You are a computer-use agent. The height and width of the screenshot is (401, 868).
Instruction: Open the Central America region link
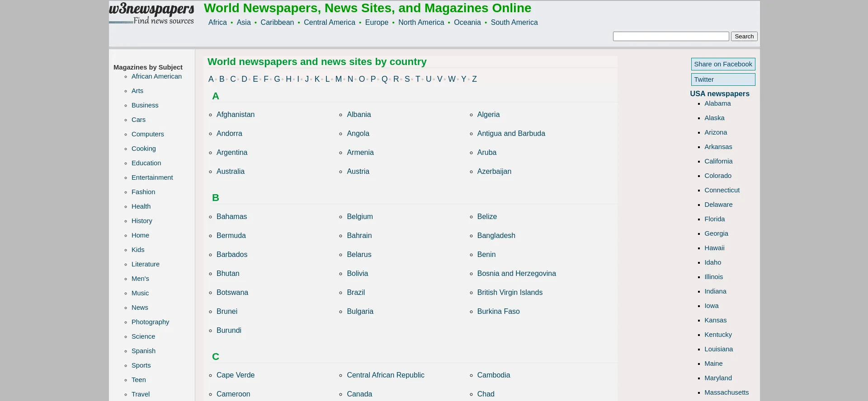330,22
